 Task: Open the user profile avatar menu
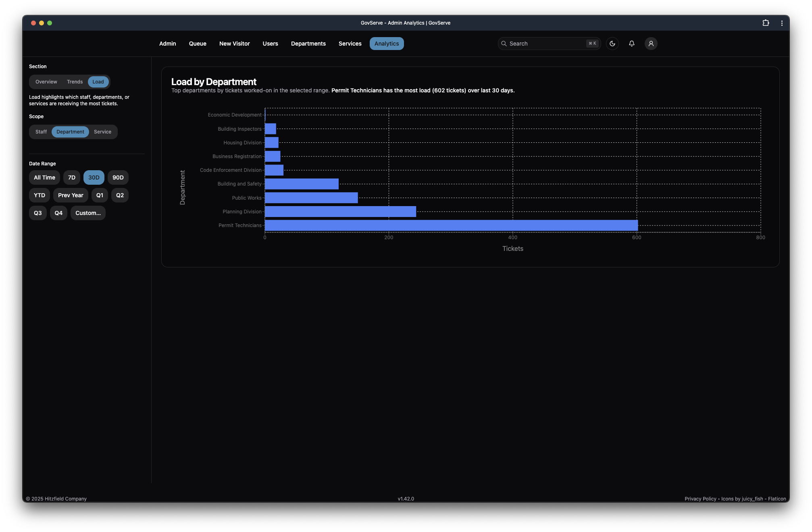pos(651,43)
